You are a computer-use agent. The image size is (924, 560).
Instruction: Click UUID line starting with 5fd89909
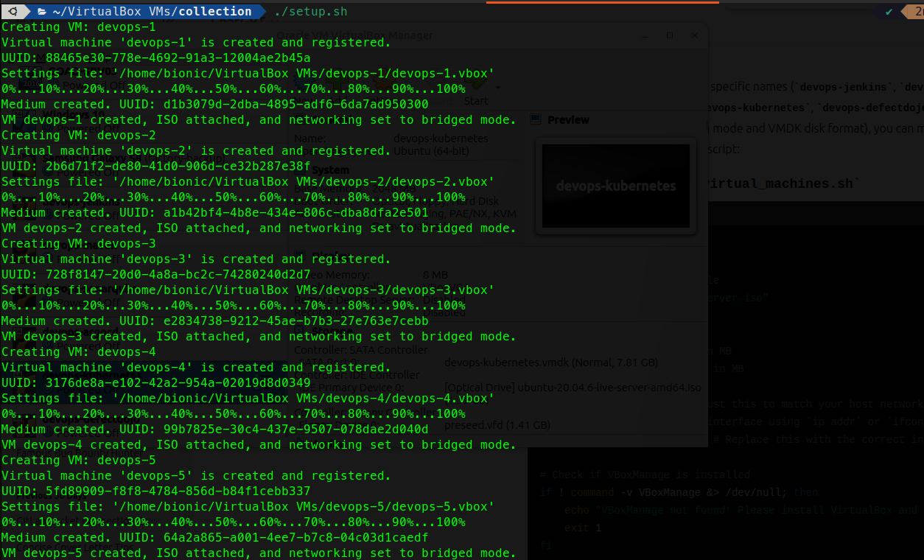(x=156, y=491)
